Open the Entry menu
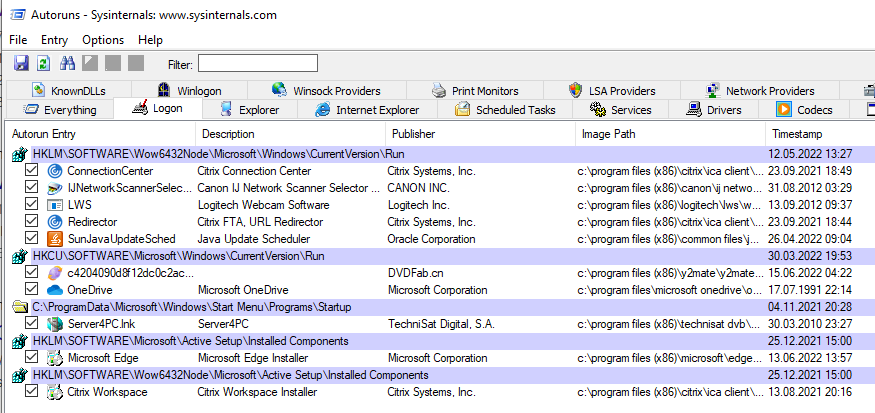The image size is (875, 413). point(54,40)
